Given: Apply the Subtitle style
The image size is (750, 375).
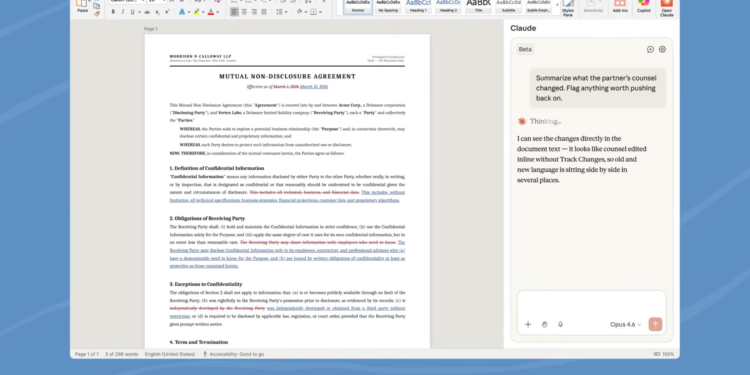Looking at the screenshot, I should point(508,6).
